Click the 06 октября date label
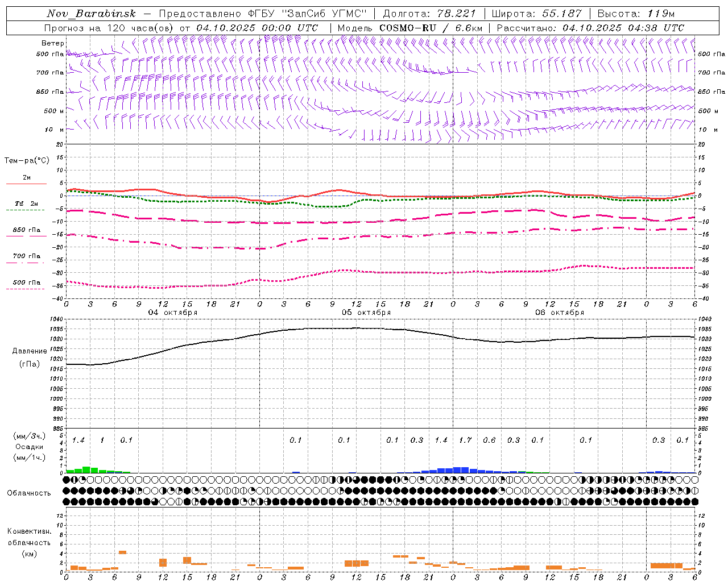This screenshot has height=582, width=728. point(560,313)
